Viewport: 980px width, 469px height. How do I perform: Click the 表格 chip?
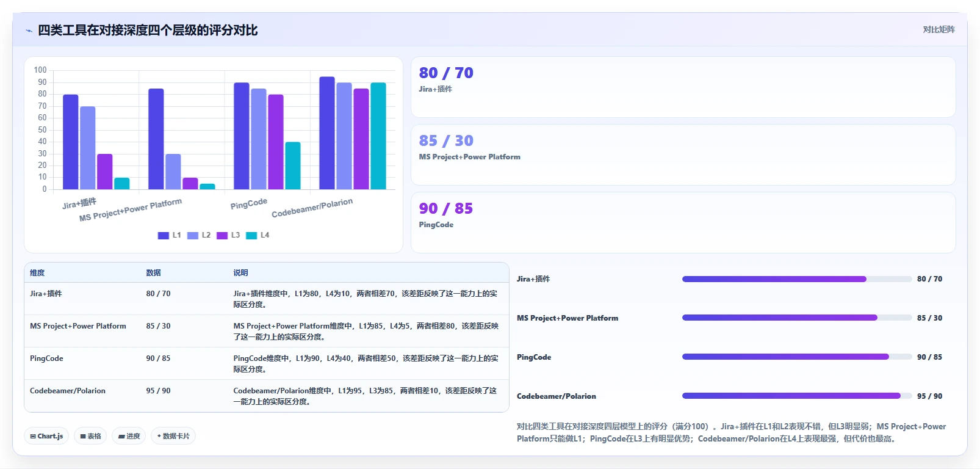pyautogui.click(x=90, y=436)
